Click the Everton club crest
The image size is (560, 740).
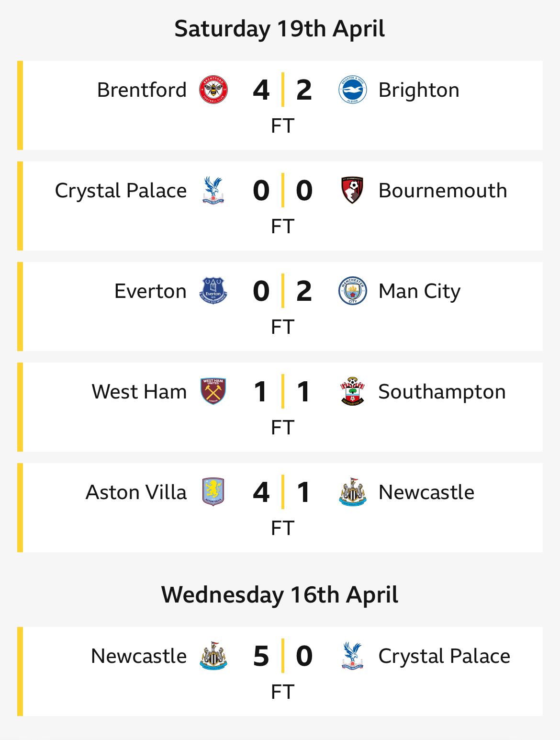[213, 291]
